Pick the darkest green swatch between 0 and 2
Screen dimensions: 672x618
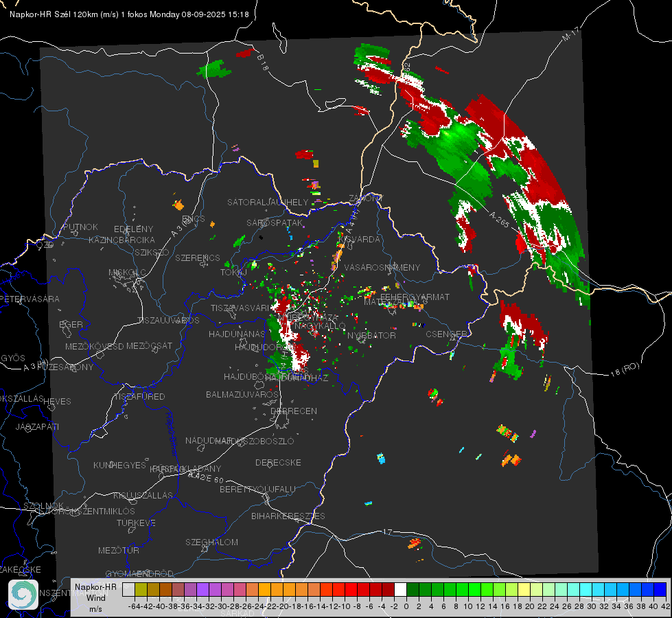(x=413, y=589)
